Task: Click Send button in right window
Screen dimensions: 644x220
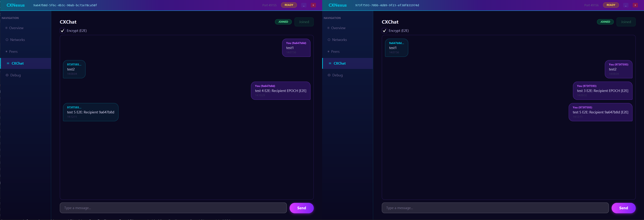Action: 623,208
